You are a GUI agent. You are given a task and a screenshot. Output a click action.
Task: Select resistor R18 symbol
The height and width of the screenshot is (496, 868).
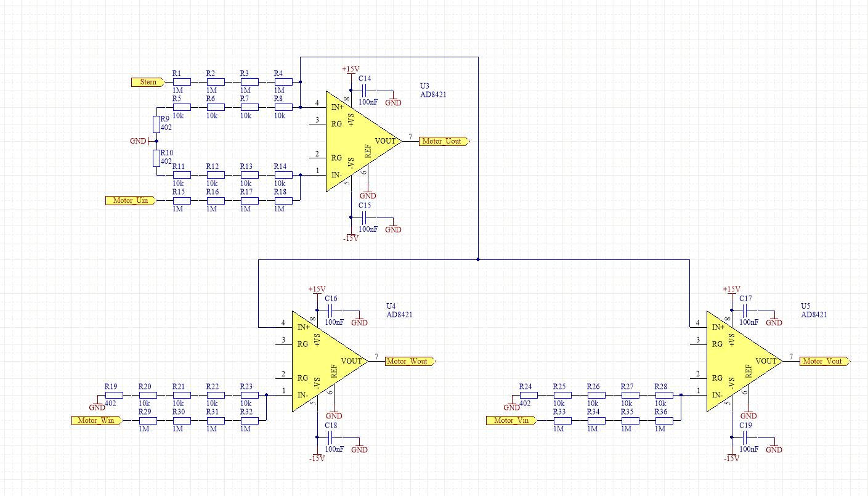(283, 200)
